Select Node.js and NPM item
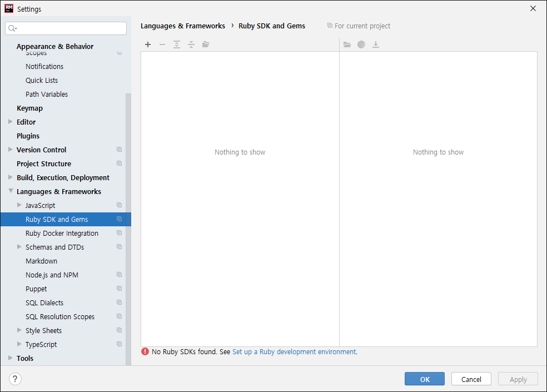547x392 pixels. pos(52,275)
